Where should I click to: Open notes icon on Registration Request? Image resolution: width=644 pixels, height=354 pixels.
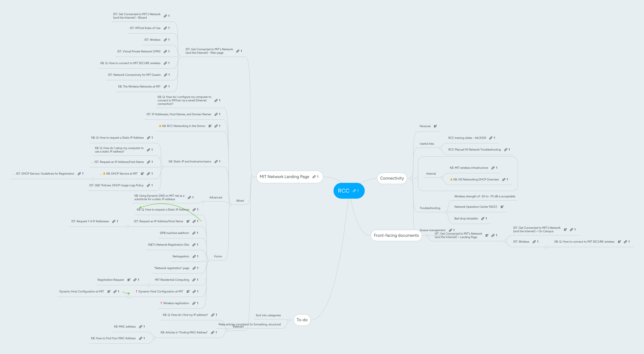(129, 280)
